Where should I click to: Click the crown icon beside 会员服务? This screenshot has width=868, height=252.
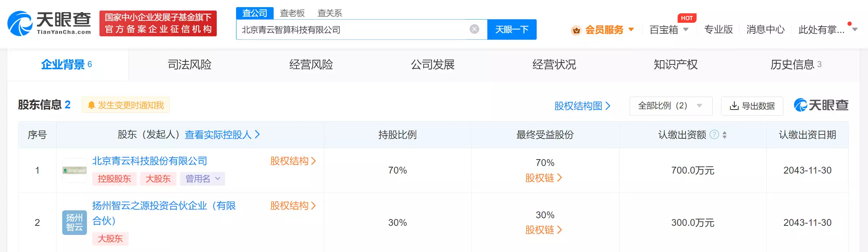pyautogui.click(x=576, y=30)
